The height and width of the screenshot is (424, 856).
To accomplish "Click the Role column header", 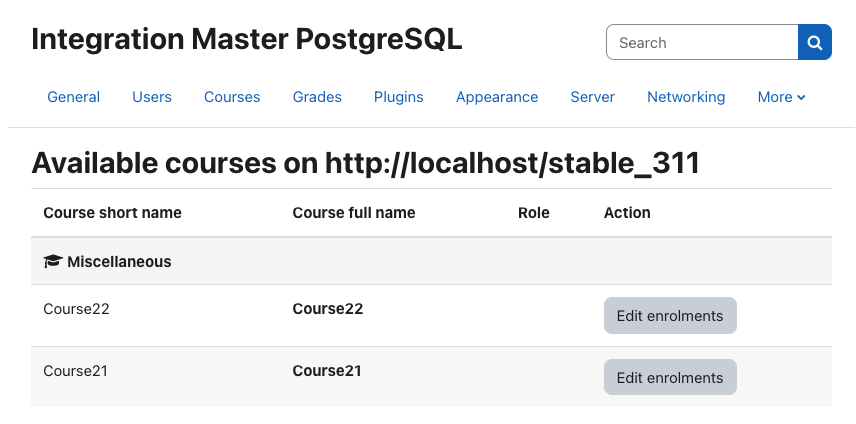I will coord(533,213).
